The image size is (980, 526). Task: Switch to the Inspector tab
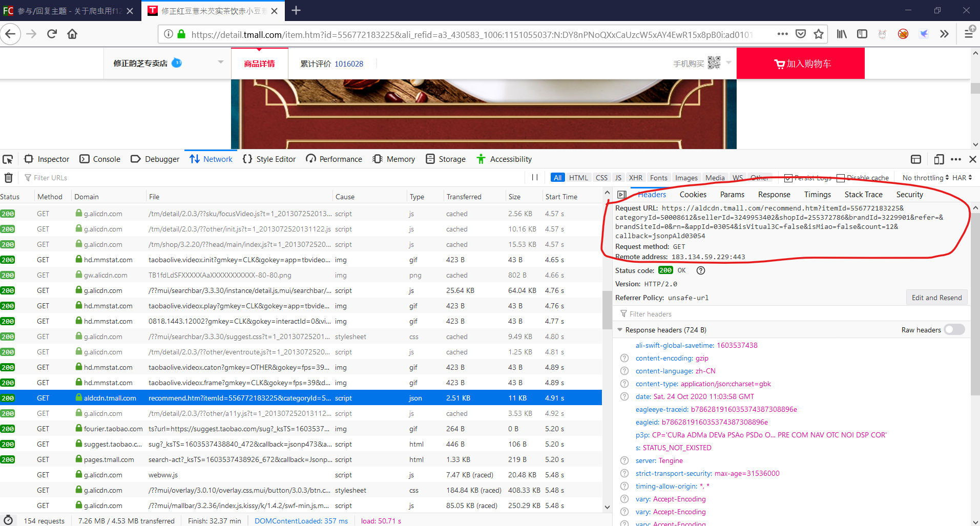pos(47,159)
